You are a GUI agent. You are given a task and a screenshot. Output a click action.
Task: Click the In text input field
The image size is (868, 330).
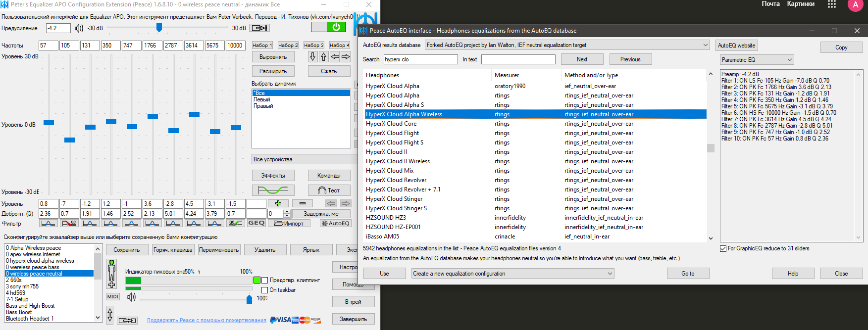pos(518,59)
